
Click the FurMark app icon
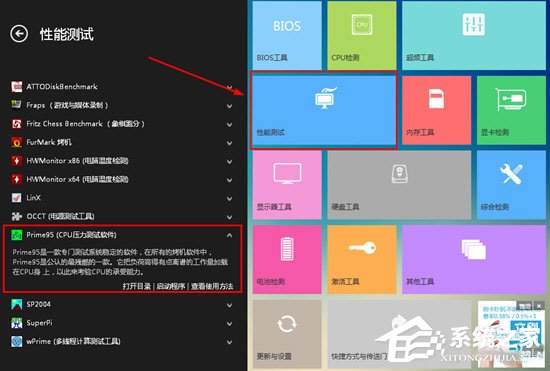click(x=16, y=142)
